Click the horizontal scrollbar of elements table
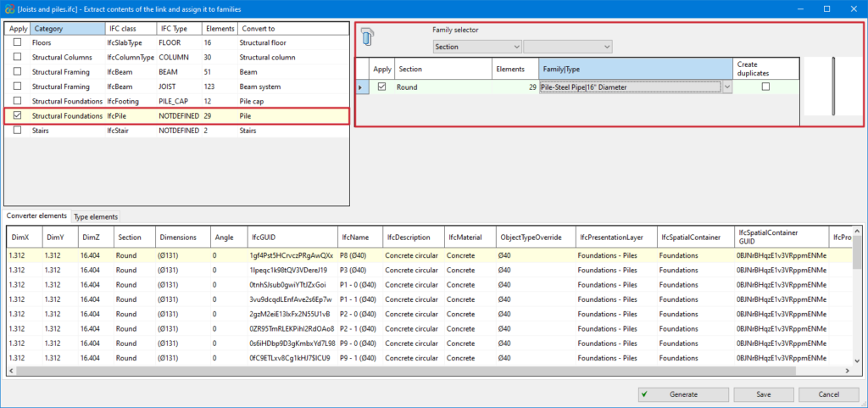 pyautogui.click(x=408, y=371)
